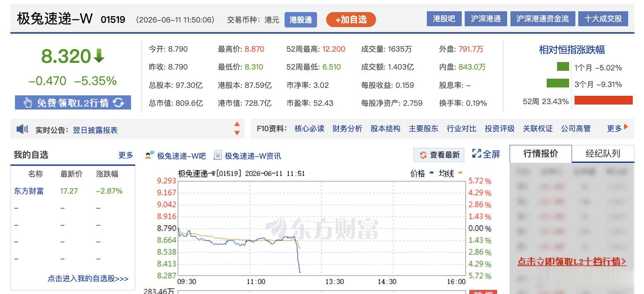
Task: Click 外盘 value 791.7万
Action: (x=471, y=49)
